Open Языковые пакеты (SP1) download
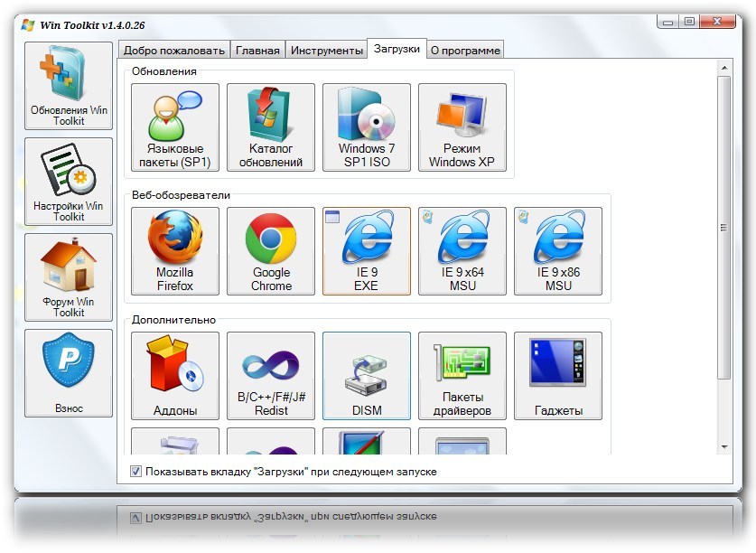756x553 pixels. 175,127
